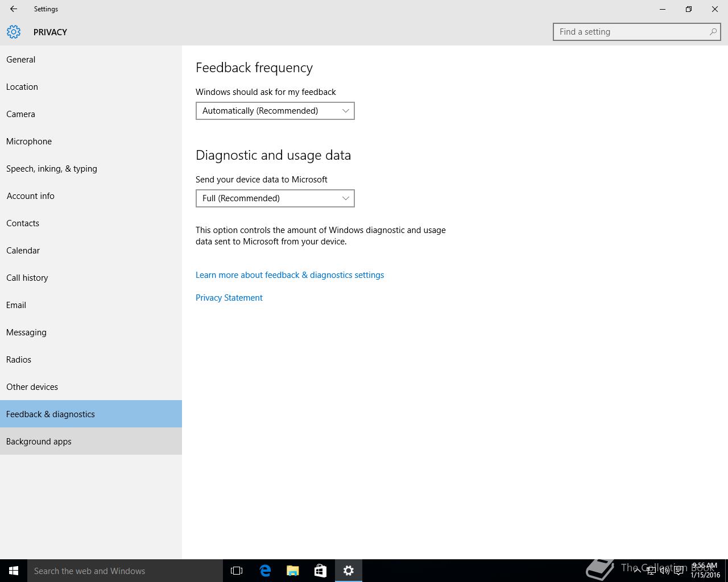728x582 pixels.
Task: Click the taskbar search box
Action: pos(125,571)
